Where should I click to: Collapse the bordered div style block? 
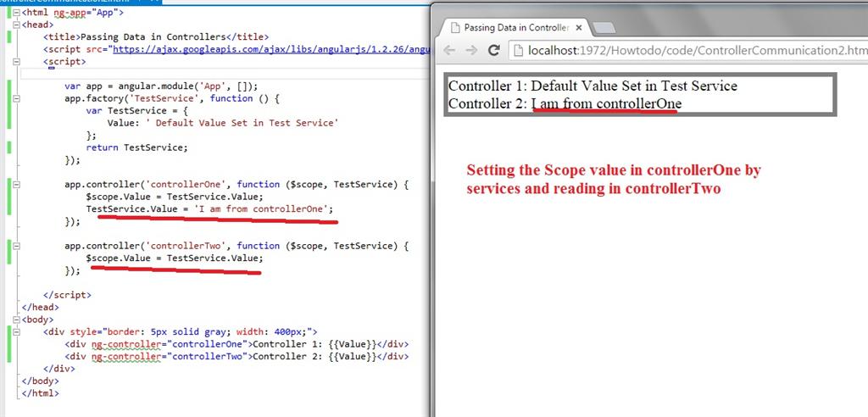tap(15, 331)
